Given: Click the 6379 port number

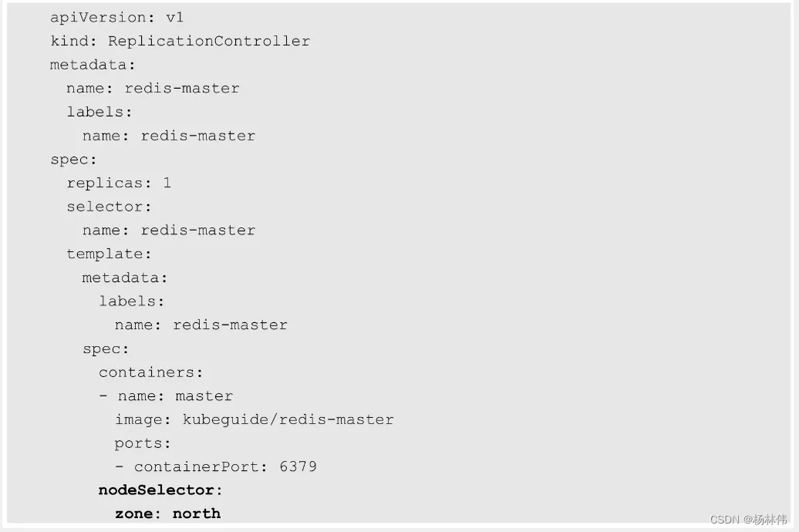Looking at the screenshot, I should click(298, 466).
